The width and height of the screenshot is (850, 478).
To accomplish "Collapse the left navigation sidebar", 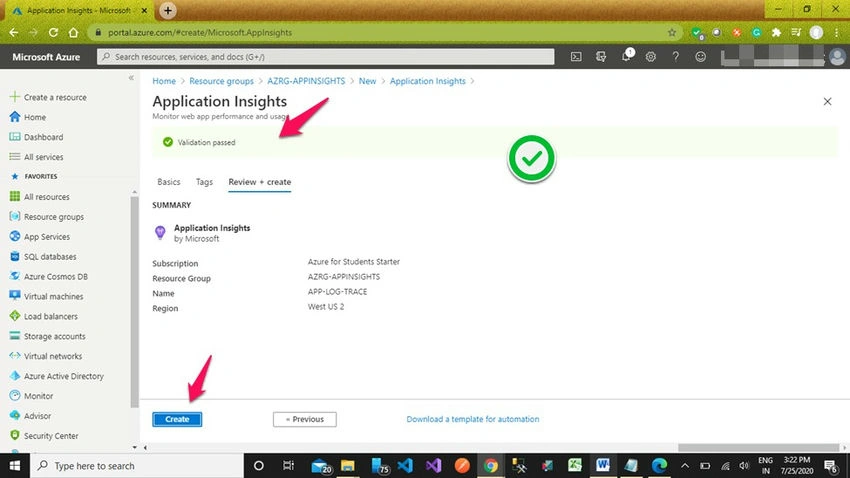I will (x=131, y=78).
